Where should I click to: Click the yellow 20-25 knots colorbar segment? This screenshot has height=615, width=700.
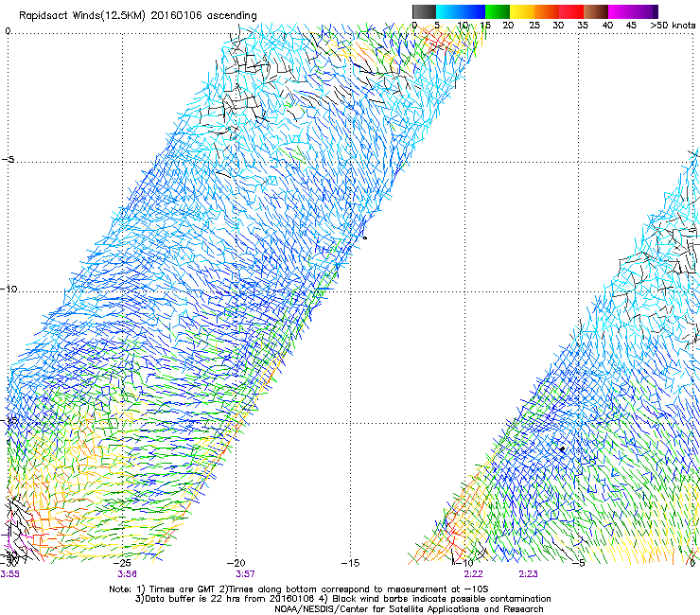[x=522, y=11]
